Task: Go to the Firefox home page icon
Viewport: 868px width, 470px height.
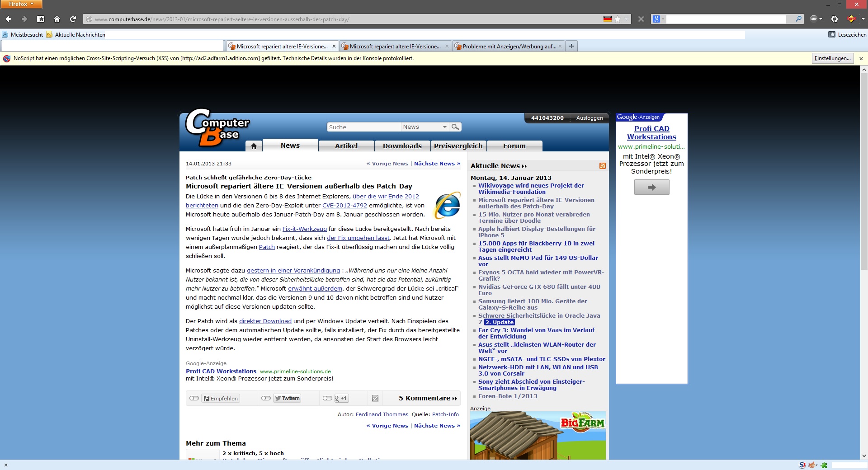Action: click(x=57, y=19)
